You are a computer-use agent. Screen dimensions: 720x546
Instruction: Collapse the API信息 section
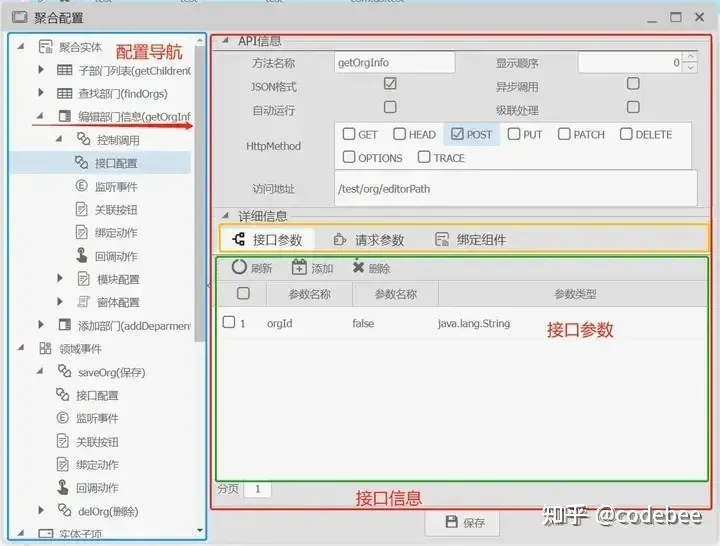pos(225,40)
